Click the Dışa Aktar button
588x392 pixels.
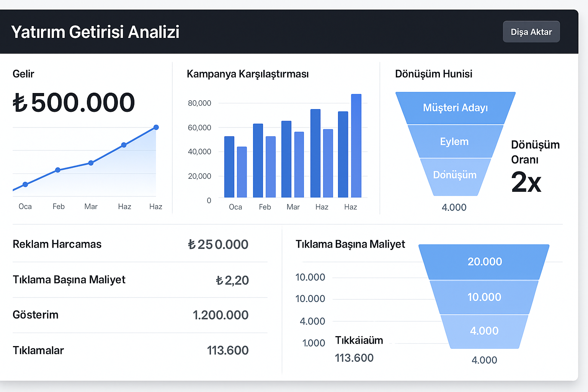point(531,31)
